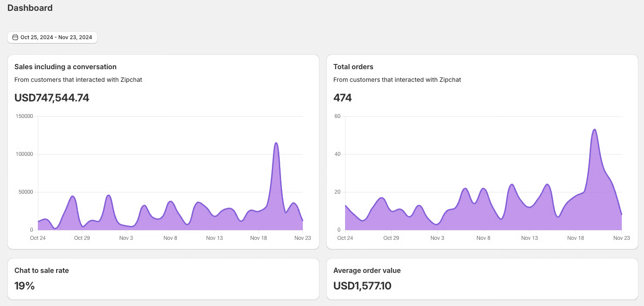Click the Nov 8 x-axis label on sales chart
This screenshot has height=306, width=644.
tap(170, 238)
